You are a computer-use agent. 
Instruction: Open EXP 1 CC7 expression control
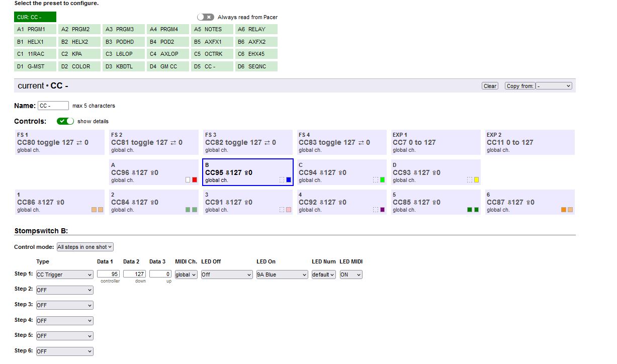[x=435, y=142]
